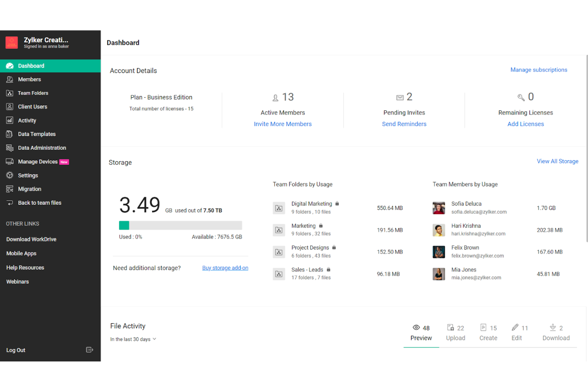Click the New badge on Manage Devices

click(x=64, y=162)
